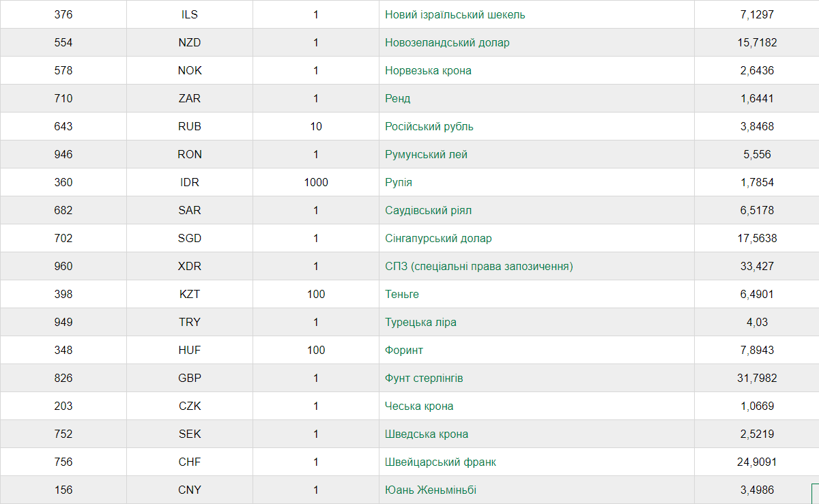Viewport: 819px width, 504px height.
Task: Click the Новозеландський долар currency link
Action: pyautogui.click(x=447, y=42)
